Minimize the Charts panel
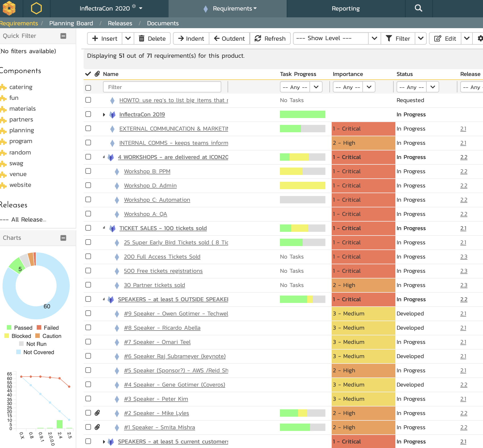Viewport: 483px width, 448px height. pos(63,238)
